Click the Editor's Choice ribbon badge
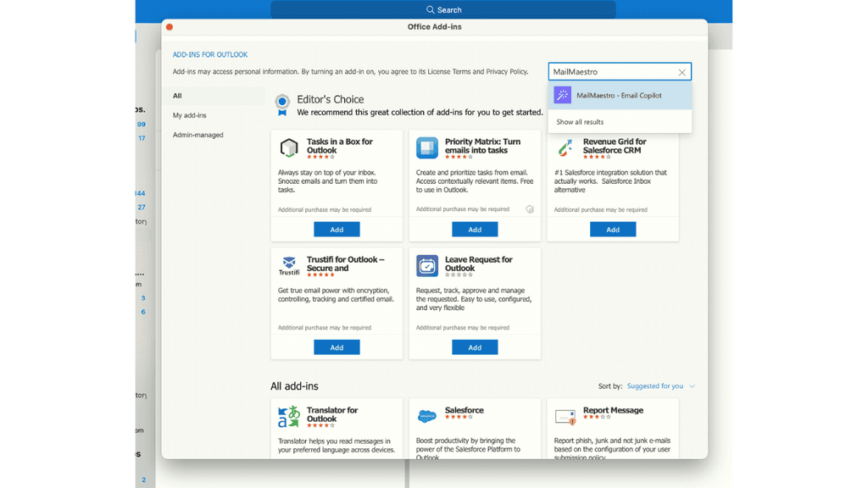The image size is (868, 488). coord(282,103)
